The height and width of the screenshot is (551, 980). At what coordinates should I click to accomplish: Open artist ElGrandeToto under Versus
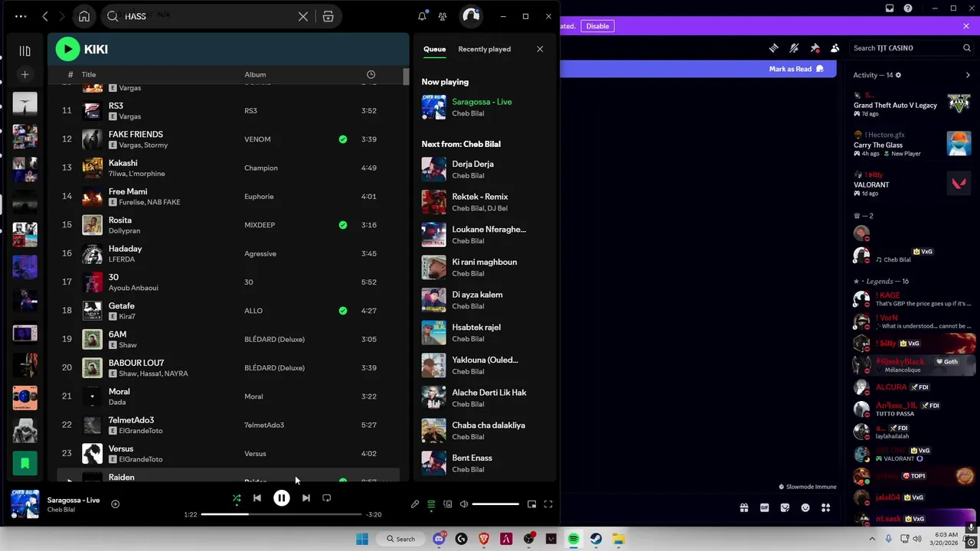coord(141,459)
